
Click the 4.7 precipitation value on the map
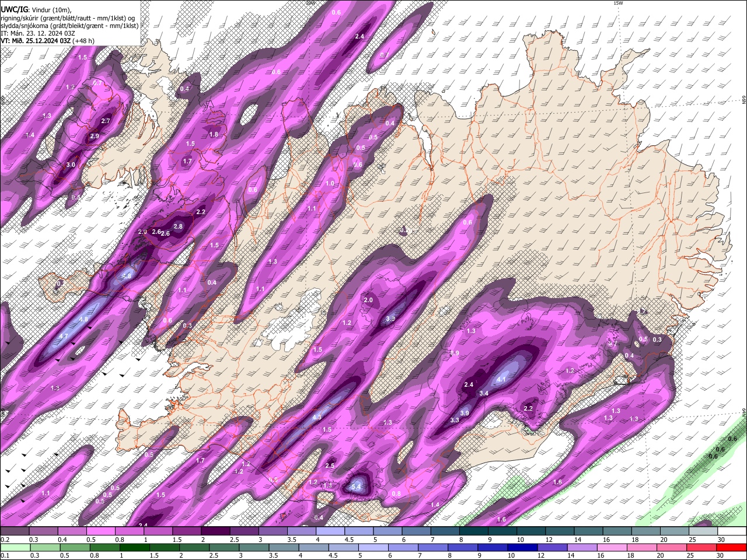click(64, 337)
